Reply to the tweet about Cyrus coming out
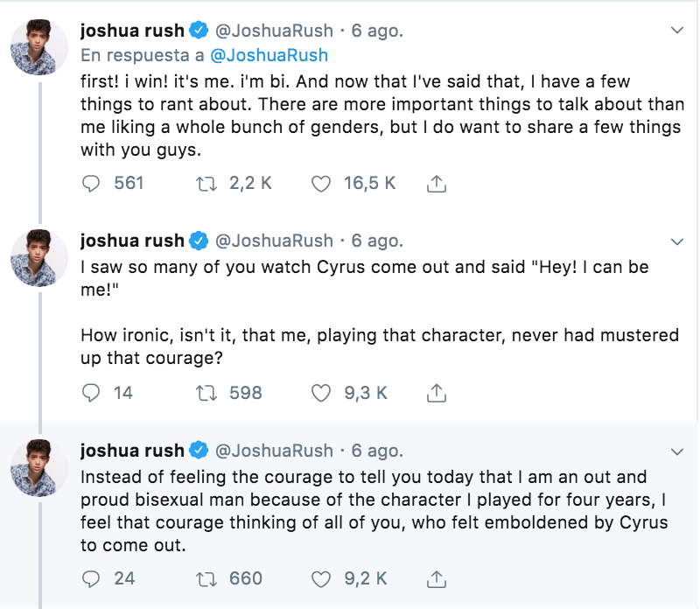700x609 pixels. [x=92, y=393]
